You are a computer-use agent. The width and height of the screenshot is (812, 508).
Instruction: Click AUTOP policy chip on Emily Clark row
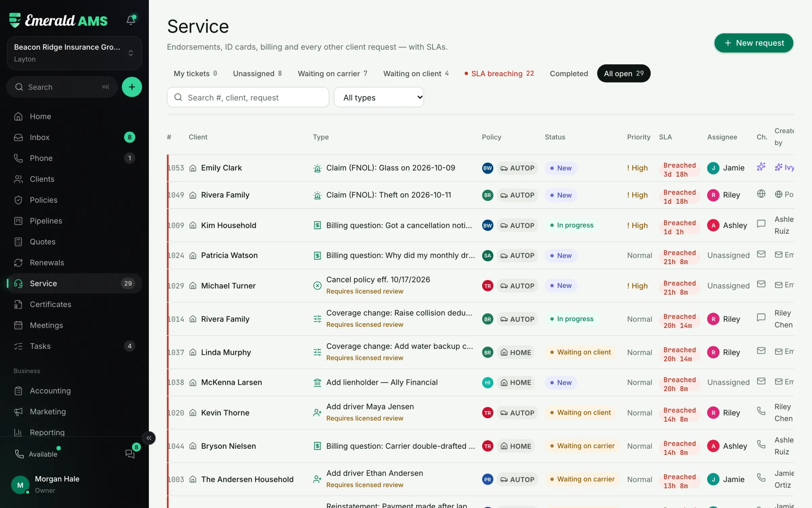[517, 168]
